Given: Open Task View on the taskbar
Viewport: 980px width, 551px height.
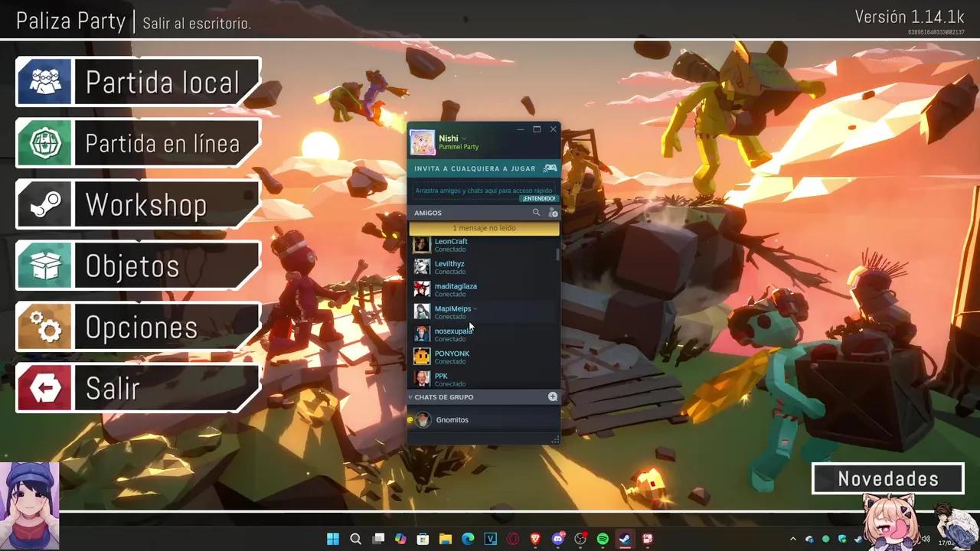Looking at the screenshot, I should pyautogui.click(x=378, y=539).
